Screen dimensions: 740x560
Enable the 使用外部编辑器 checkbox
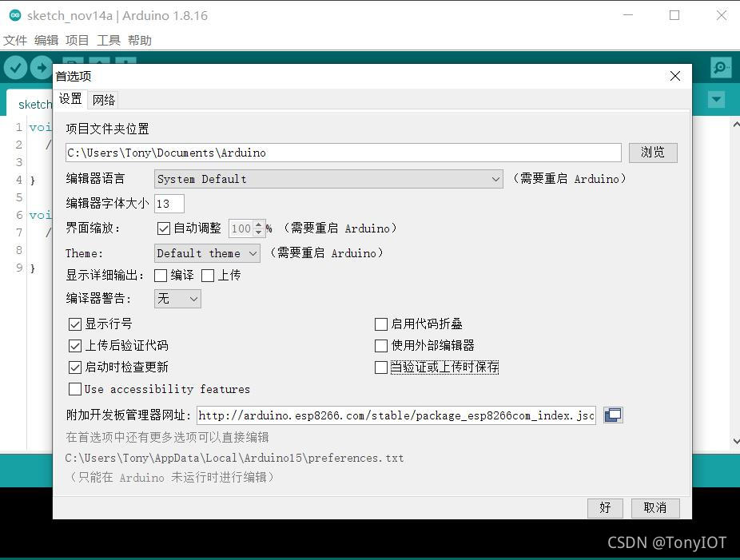pos(381,346)
